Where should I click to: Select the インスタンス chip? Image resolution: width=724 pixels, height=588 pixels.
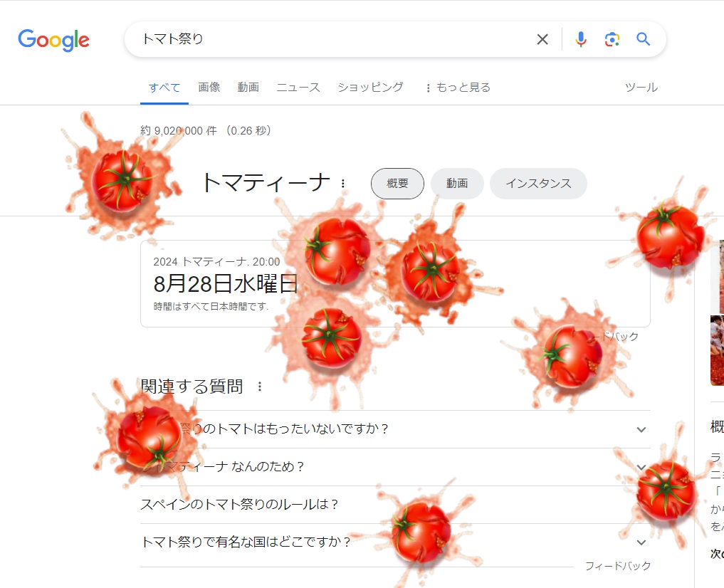pos(538,184)
